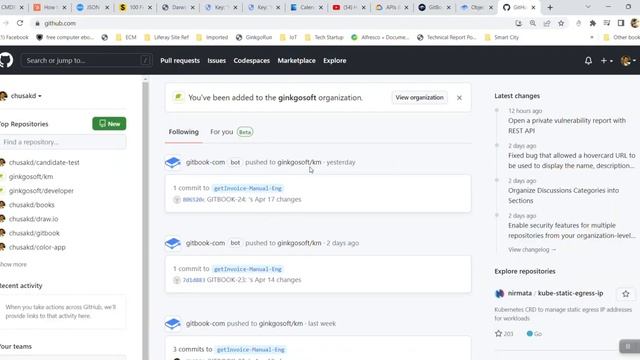This screenshot has height=360, width=640.
Task: Open ginkgosoft/developer repository
Action: 41,191
